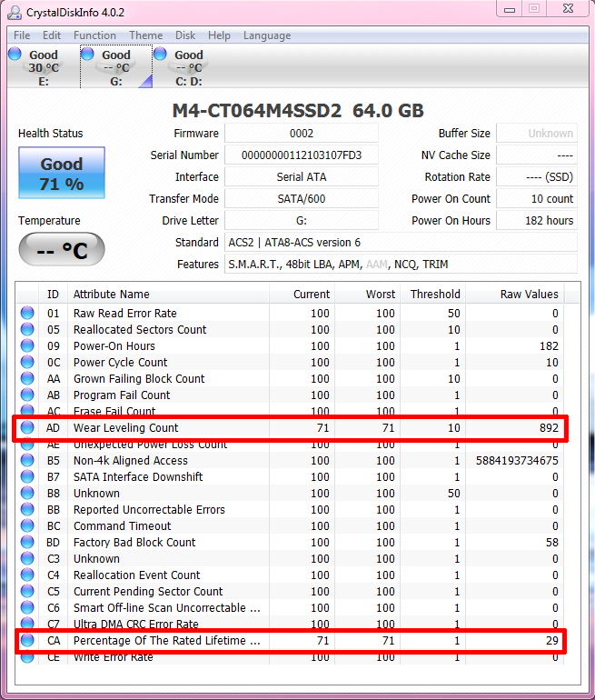Click the CrystalDiskInfo title bar icon

[x=15, y=12]
